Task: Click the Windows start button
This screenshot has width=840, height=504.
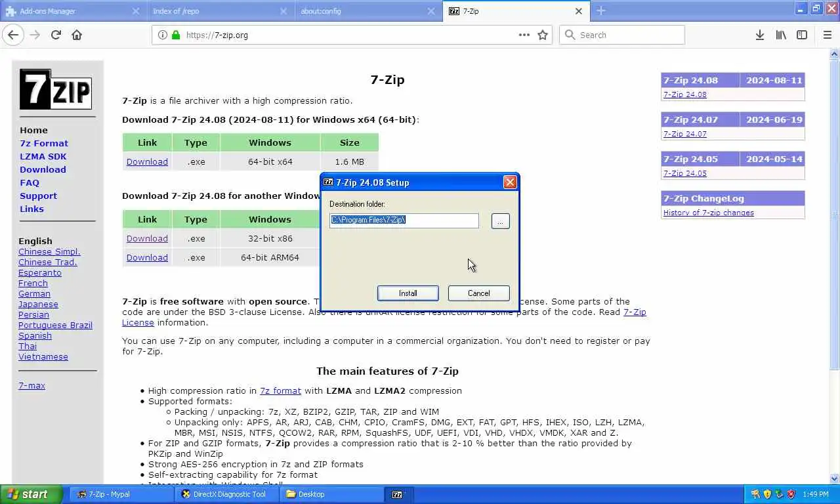Action: click(x=31, y=494)
